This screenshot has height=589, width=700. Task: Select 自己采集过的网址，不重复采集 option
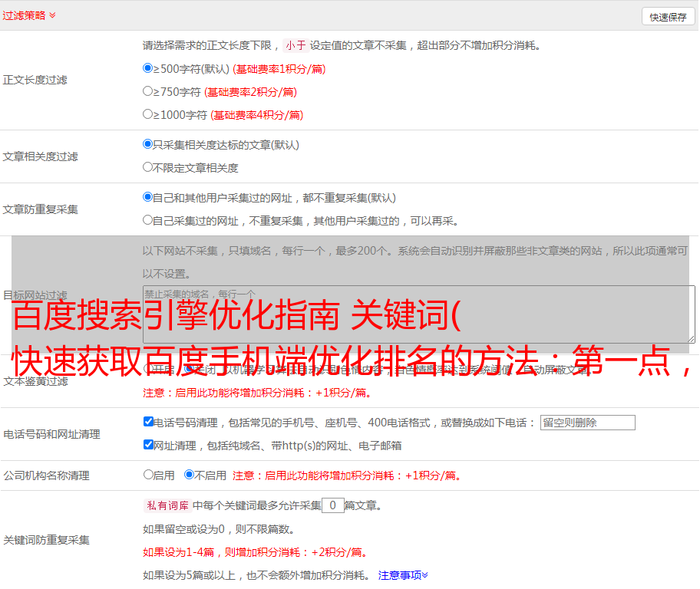[x=147, y=220]
